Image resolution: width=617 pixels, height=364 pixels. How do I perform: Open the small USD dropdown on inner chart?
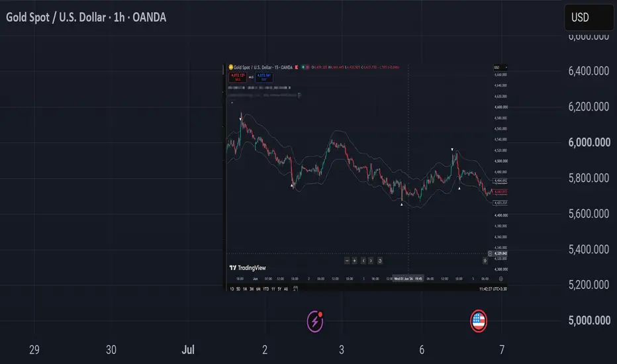point(500,68)
